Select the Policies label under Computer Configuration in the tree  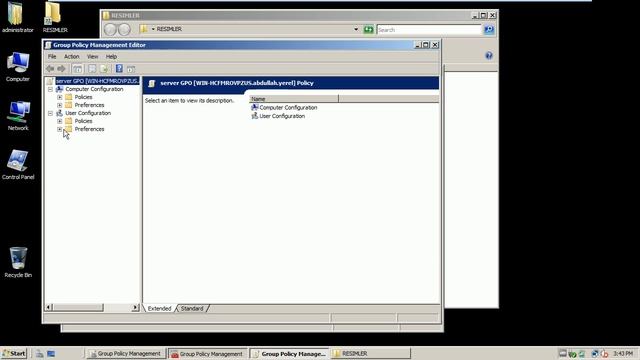tap(83, 97)
